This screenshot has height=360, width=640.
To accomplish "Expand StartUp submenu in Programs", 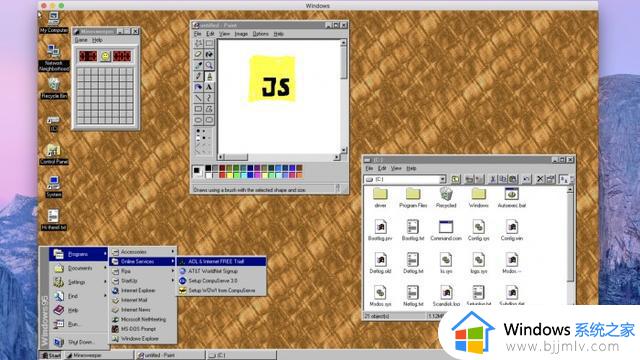I will click(x=143, y=281).
